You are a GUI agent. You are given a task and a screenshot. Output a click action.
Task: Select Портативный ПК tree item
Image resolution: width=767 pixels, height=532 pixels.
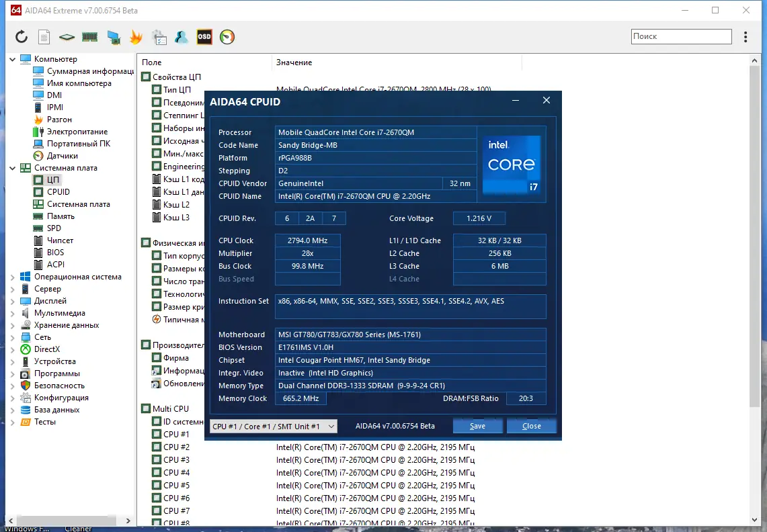pyautogui.click(x=72, y=144)
